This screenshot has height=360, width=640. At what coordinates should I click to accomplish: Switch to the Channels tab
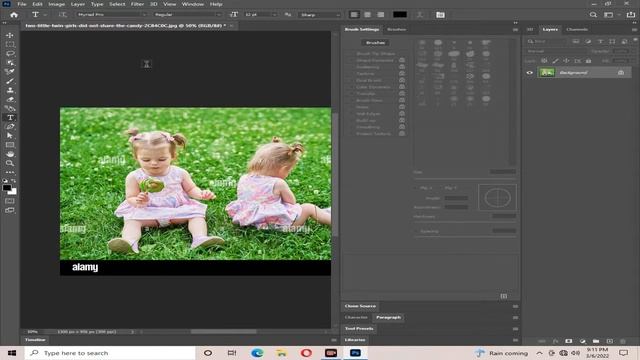(x=577, y=29)
